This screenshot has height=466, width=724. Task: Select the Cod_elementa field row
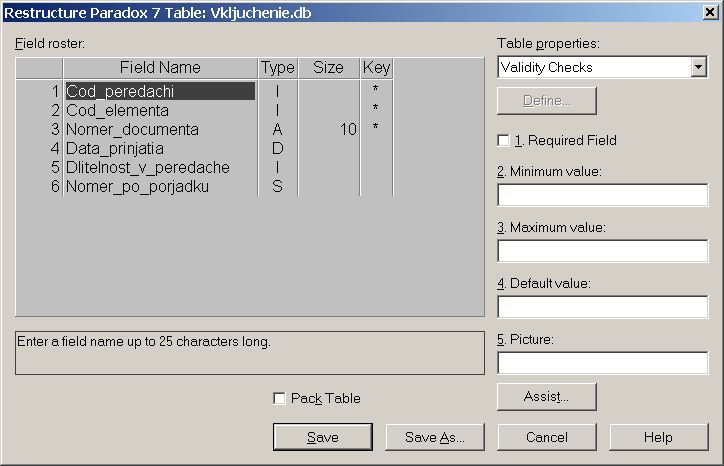tap(117, 110)
